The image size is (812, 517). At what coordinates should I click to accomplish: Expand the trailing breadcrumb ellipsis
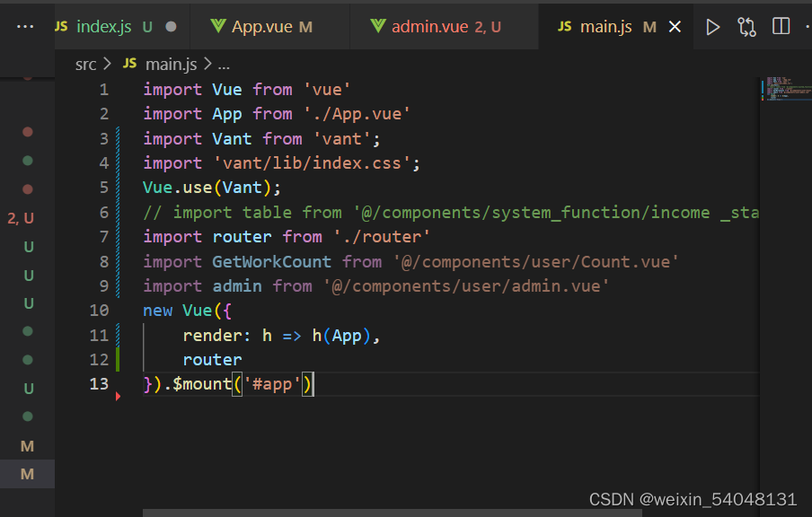coord(224,64)
